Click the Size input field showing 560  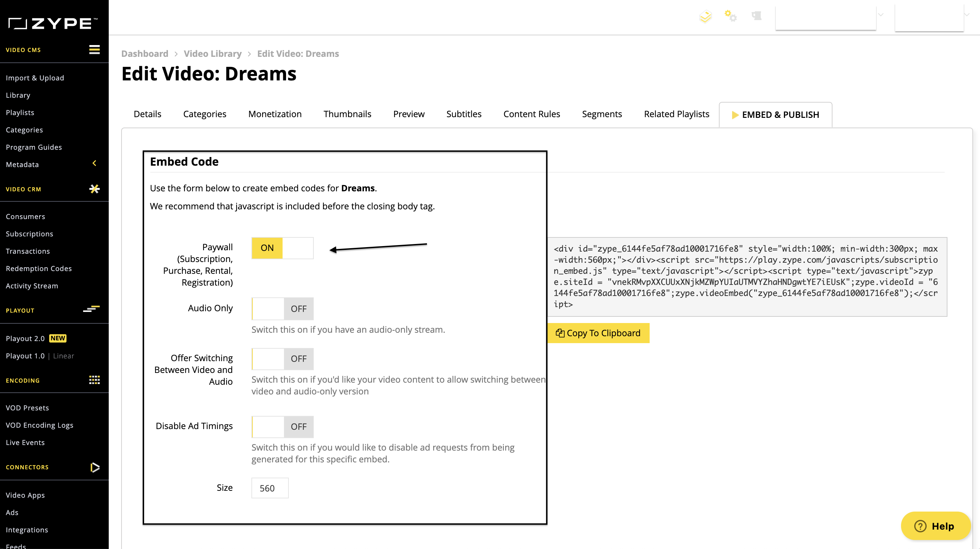270,488
